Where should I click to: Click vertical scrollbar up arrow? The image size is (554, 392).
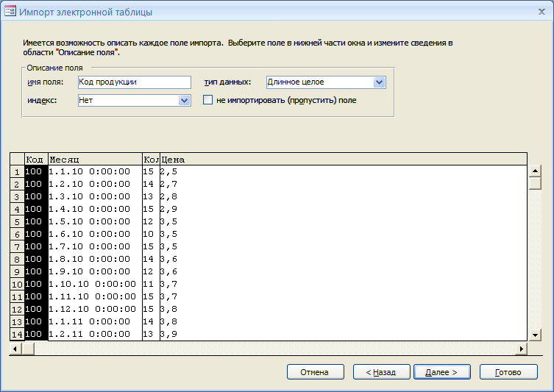point(535,171)
